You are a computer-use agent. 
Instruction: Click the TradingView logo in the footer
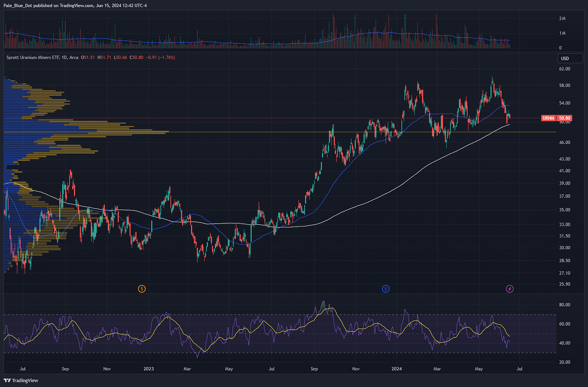click(21, 380)
